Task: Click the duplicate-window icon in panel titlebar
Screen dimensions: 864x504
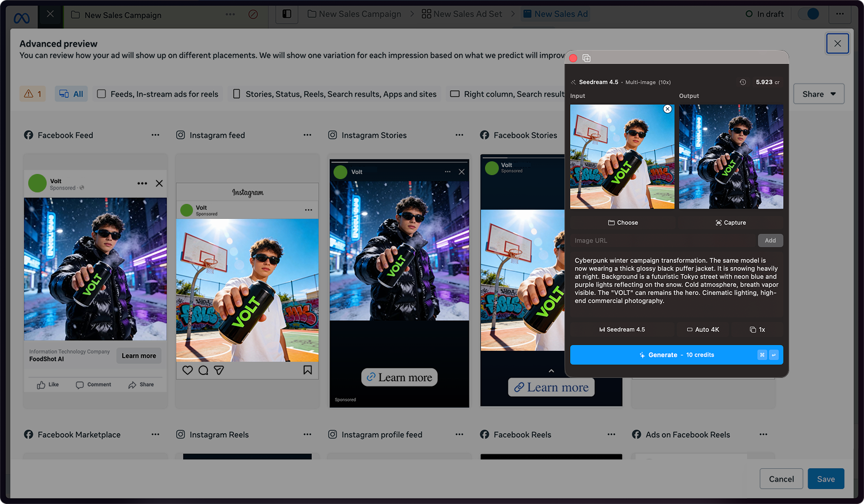Action: click(x=586, y=58)
